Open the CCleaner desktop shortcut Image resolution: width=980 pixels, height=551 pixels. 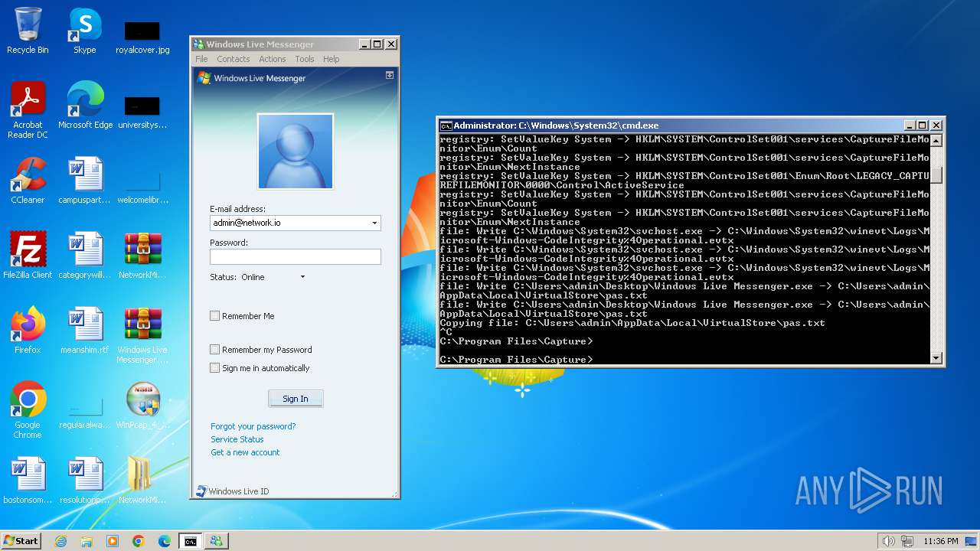click(28, 181)
